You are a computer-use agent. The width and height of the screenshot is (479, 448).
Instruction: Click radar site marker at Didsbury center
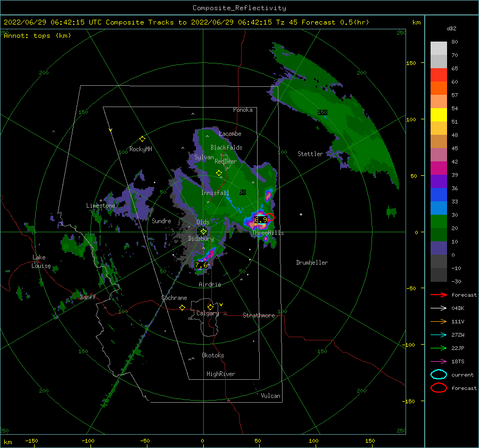pyautogui.click(x=203, y=232)
